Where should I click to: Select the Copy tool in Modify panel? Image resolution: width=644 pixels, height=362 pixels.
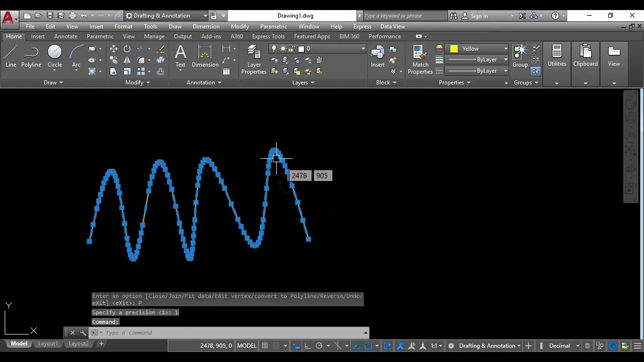(x=114, y=60)
